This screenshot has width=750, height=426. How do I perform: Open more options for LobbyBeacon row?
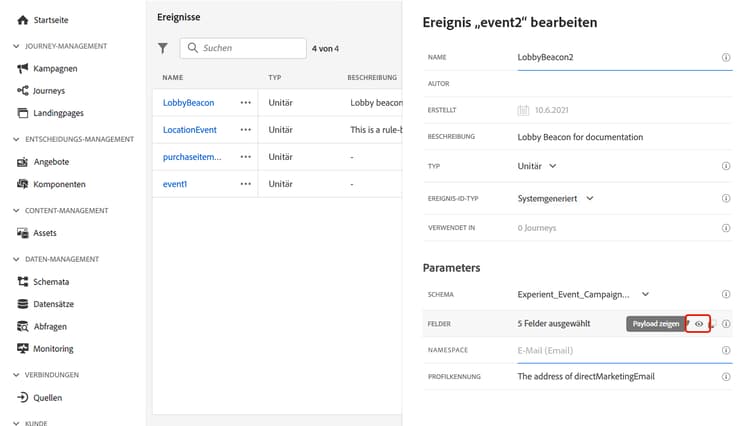click(x=246, y=102)
